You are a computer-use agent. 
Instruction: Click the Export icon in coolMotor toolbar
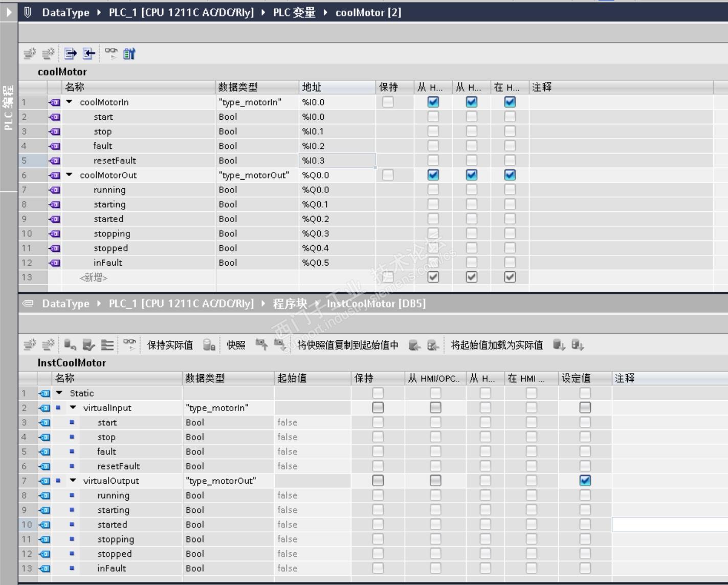click(71, 53)
